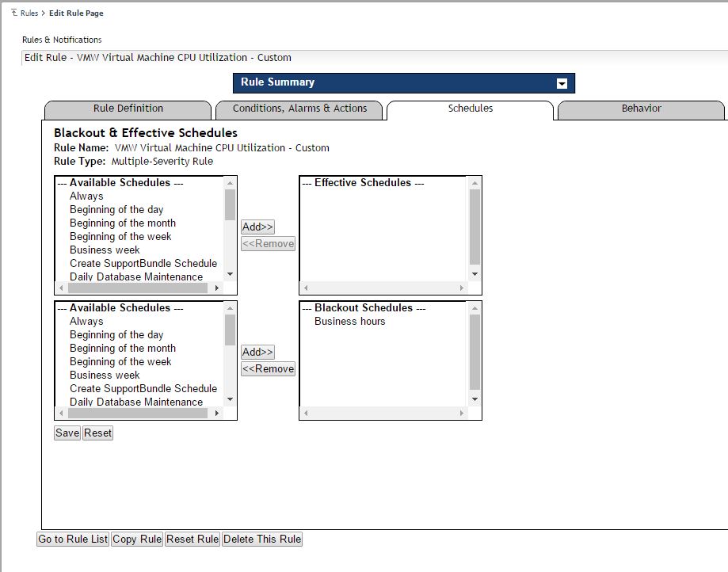This screenshot has height=572, width=728.
Task: Open the Behavior tab
Action: click(x=641, y=109)
